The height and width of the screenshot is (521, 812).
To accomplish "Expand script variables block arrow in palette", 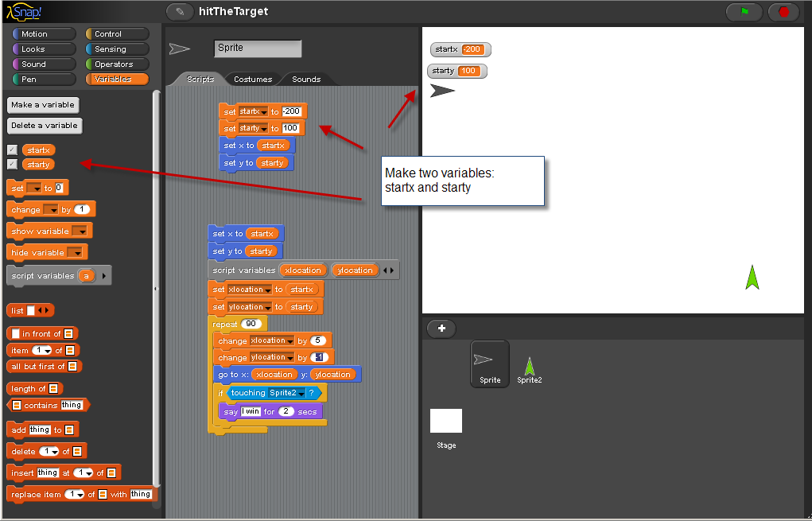I will click(104, 276).
